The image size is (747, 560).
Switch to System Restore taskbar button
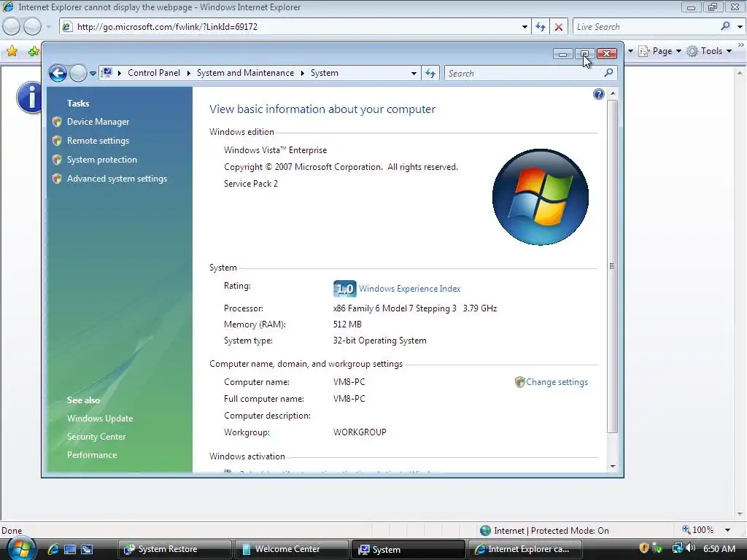pos(174,549)
